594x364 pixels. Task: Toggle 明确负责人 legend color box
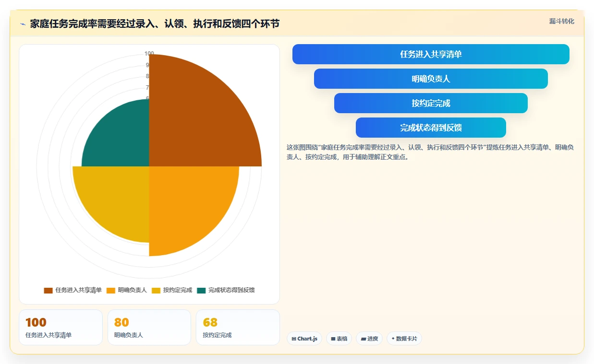(x=111, y=290)
